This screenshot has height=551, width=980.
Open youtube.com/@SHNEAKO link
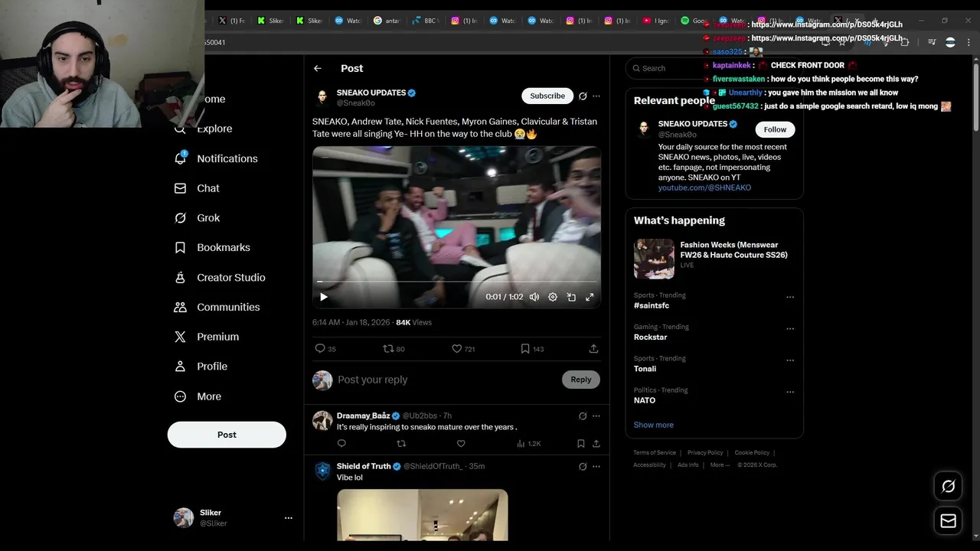click(x=704, y=187)
